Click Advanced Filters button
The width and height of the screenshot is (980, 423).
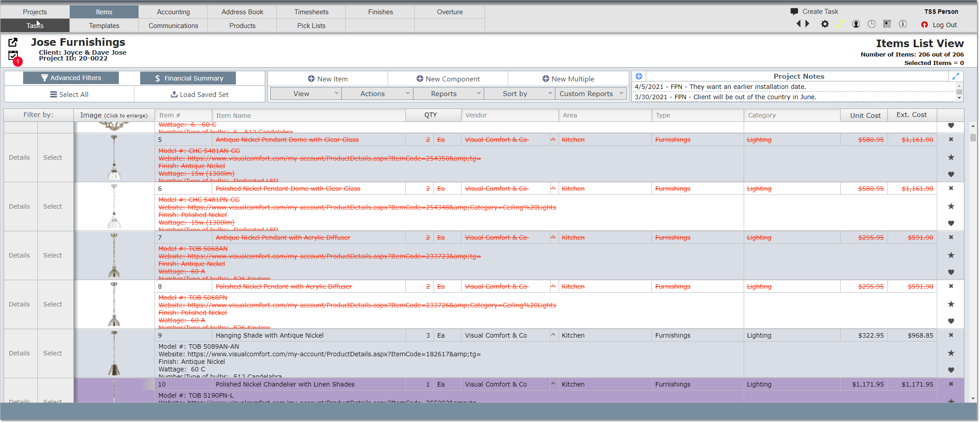[x=71, y=78]
